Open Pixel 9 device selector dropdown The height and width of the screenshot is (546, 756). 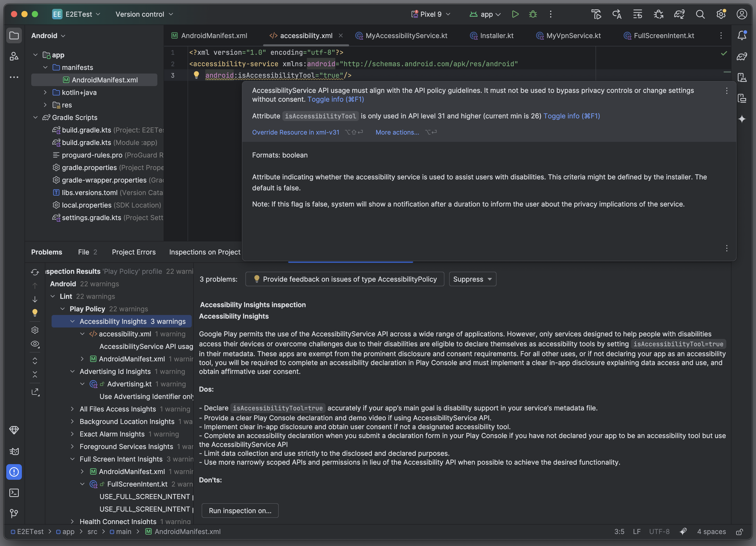(431, 14)
